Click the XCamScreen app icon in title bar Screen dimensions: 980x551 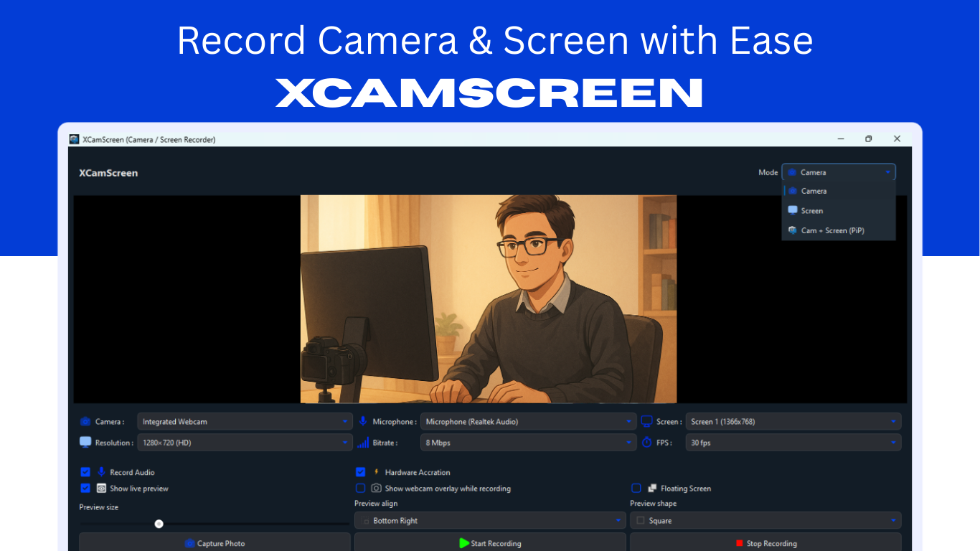[74, 139]
